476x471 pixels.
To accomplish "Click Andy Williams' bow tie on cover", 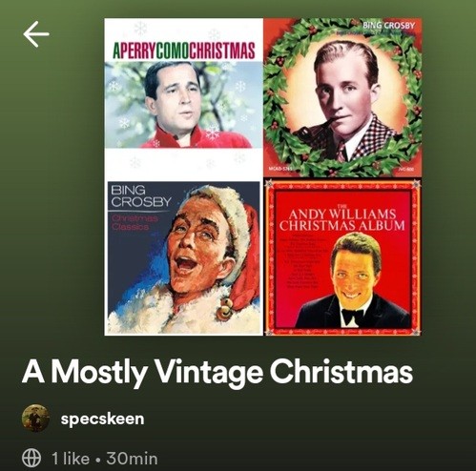I will [x=352, y=316].
